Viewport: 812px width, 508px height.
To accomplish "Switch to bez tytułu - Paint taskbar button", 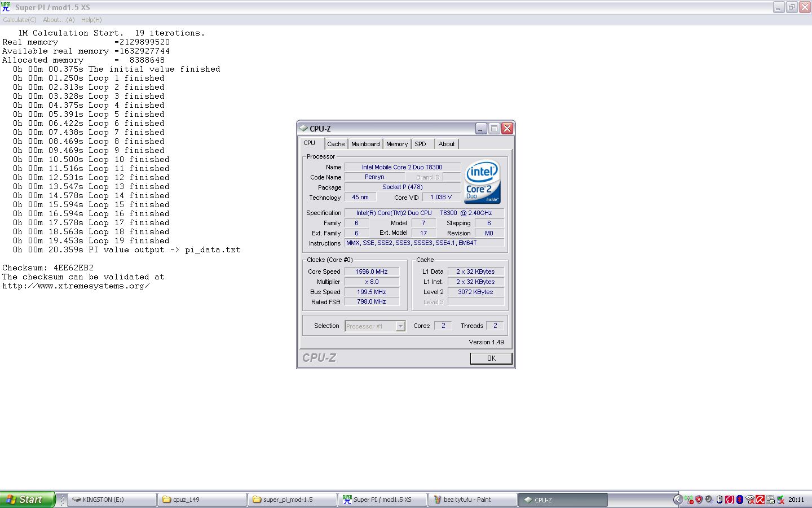I will [x=473, y=500].
